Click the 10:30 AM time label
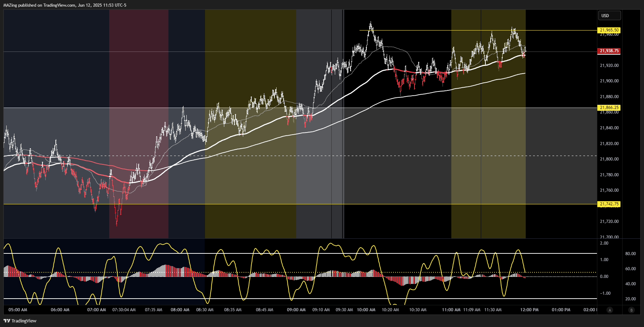 point(418,310)
